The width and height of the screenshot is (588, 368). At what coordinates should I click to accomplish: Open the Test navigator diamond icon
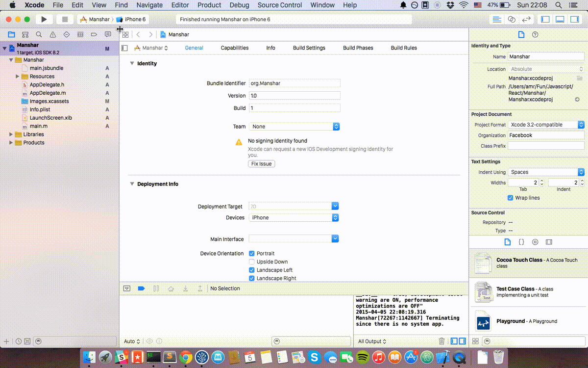click(67, 34)
